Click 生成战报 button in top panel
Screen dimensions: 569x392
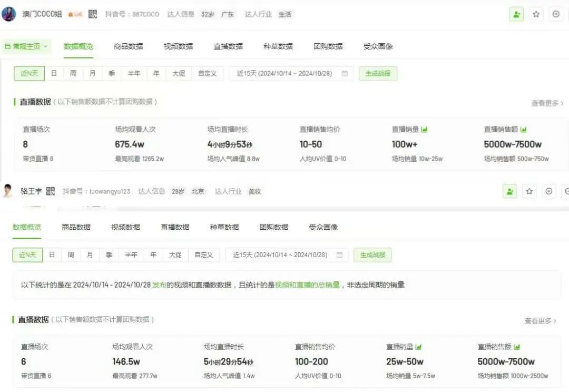[x=378, y=73]
